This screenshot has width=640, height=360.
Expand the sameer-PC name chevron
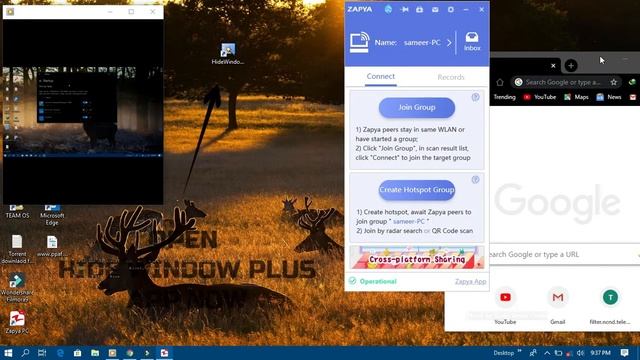pyautogui.click(x=449, y=42)
